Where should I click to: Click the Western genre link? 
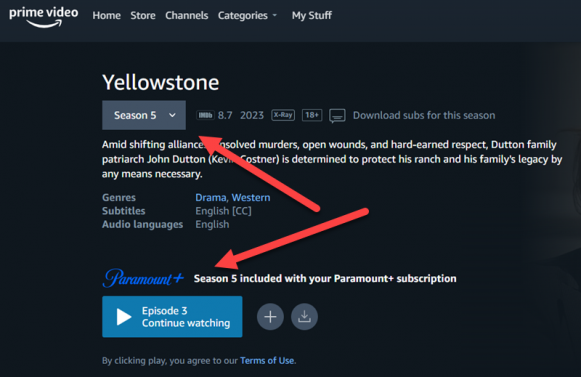tap(251, 198)
